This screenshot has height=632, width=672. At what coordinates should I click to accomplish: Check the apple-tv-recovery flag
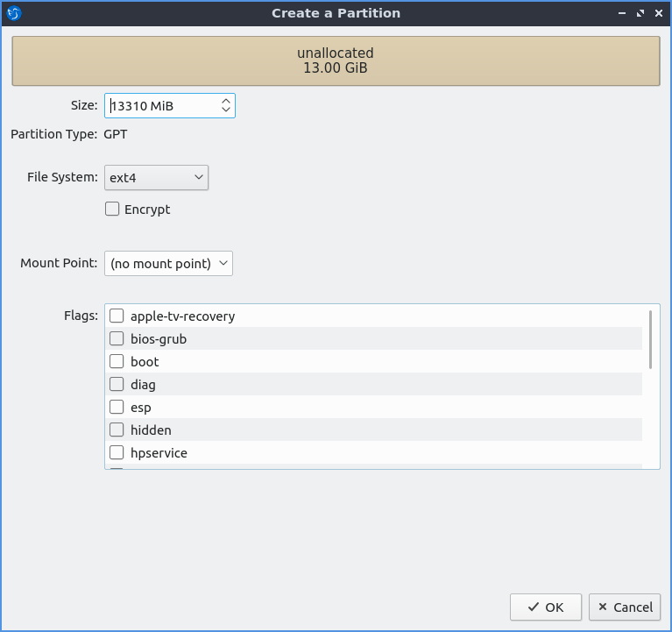pyautogui.click(x=117, y=316)
